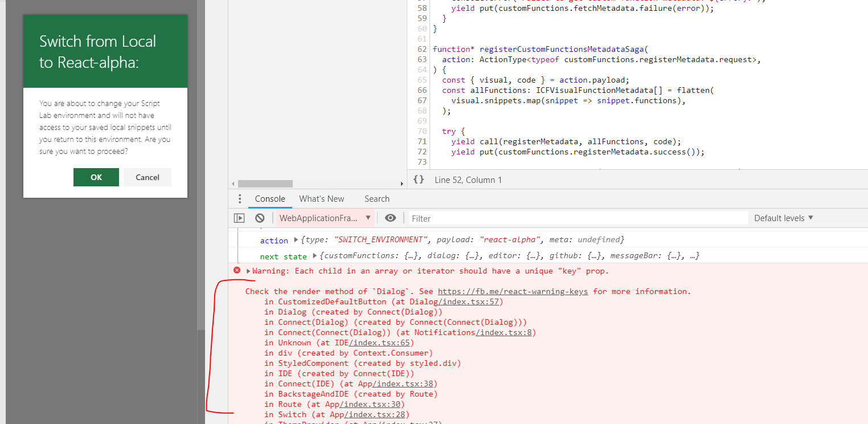Collapse the unique key warning details
The image size is (868, 424).
click(247, 271)
